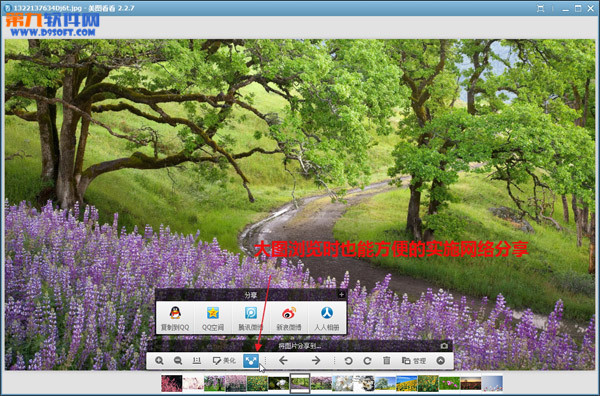This screenshot has width=600, height=396.
Task: Share image to 新浪微博
Action: (289, 318)
